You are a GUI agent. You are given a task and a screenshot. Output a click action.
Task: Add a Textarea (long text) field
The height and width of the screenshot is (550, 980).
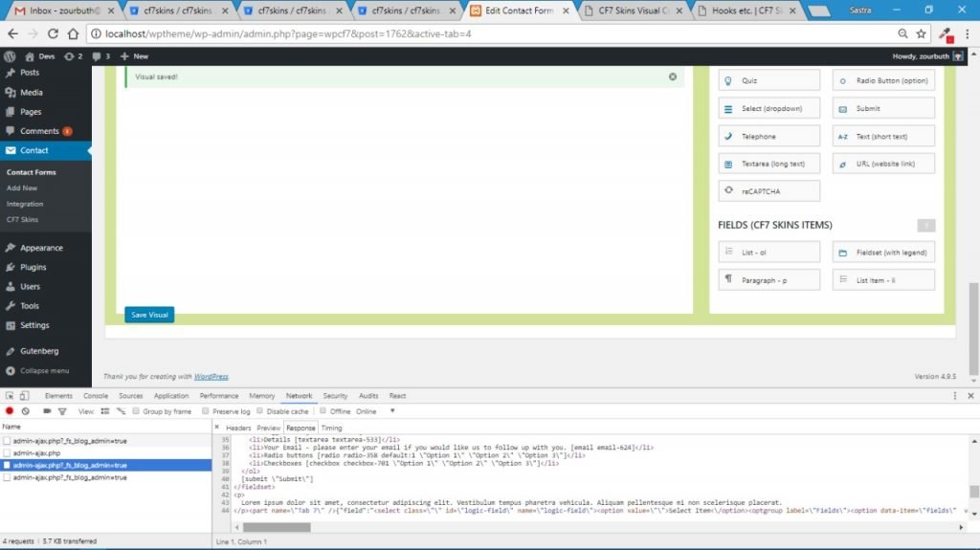coord(769,164)
